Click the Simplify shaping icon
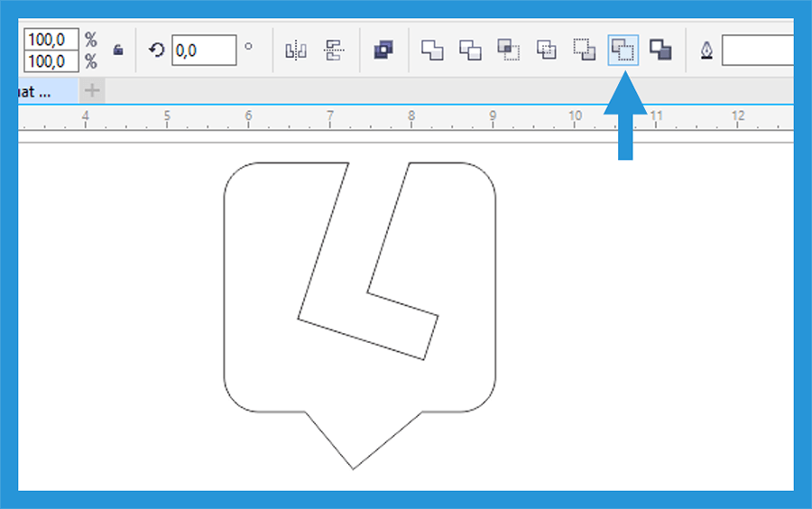The image size is (812, 509). tap(547, 50)
